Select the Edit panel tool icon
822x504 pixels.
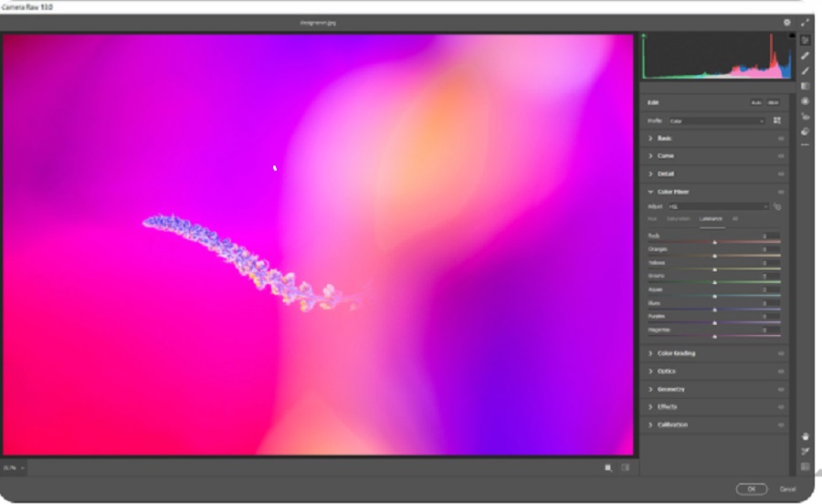(x=805, y=40)
